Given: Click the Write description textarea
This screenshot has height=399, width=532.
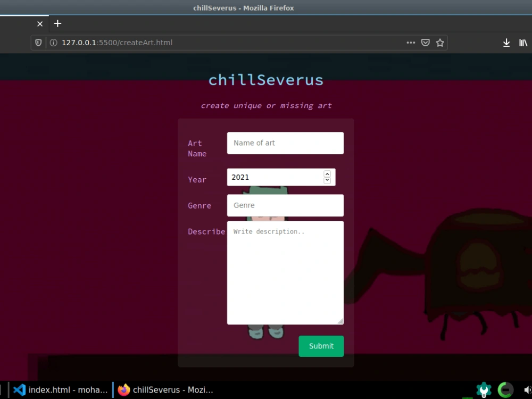Looking at the screenshot, I should (285, 273).
